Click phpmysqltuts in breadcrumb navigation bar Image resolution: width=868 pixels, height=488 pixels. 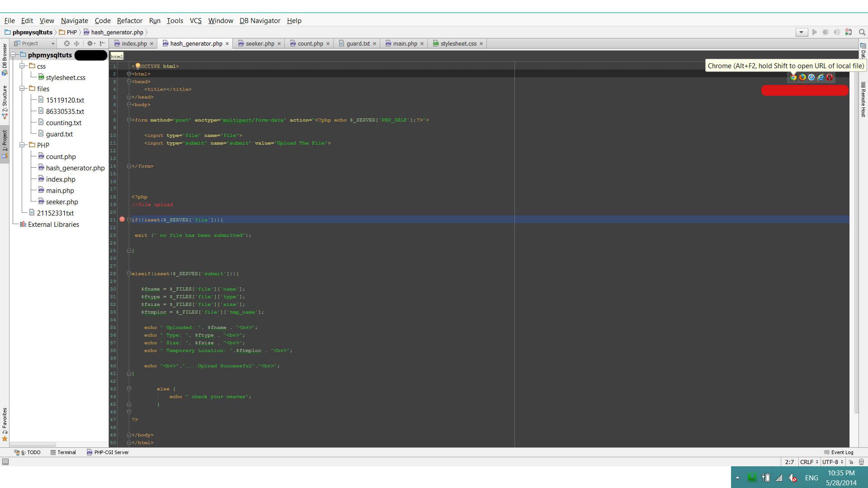28,32
